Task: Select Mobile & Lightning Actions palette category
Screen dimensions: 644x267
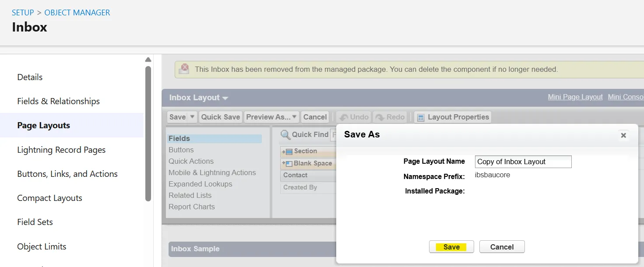Action: 212,172
